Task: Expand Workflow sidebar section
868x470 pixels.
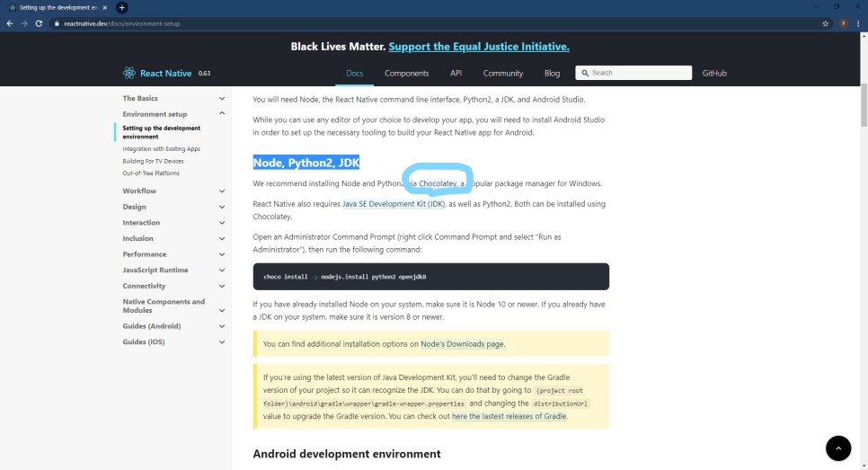Action: [x=173, y=191]
